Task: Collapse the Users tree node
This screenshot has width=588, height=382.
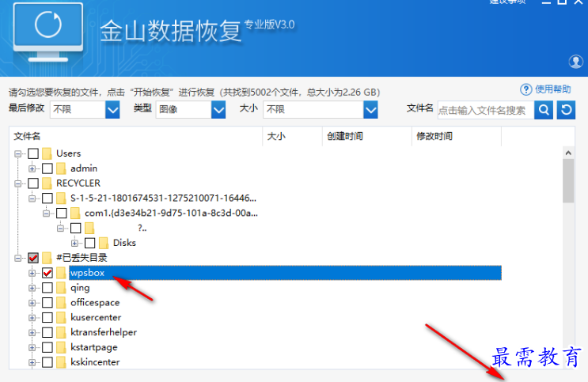Action: [x=17, y=153]
